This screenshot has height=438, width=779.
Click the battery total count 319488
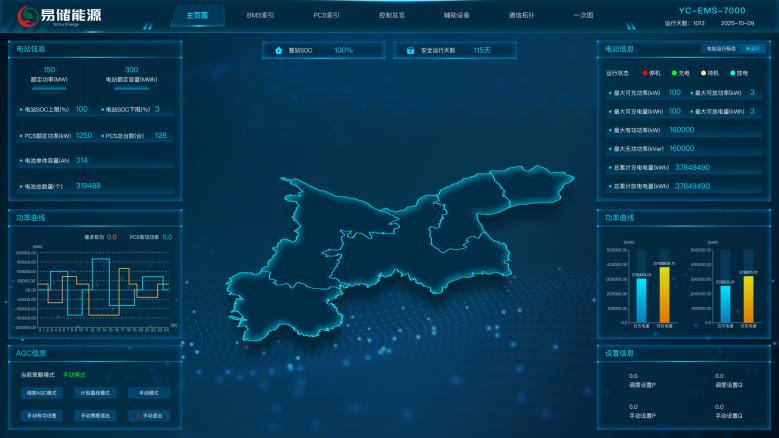point(88,186)
